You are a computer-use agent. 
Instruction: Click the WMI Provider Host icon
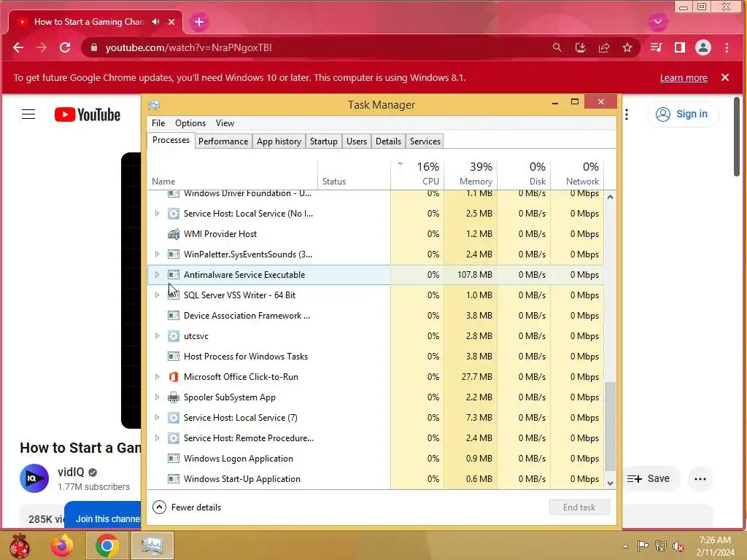(174, 234)
